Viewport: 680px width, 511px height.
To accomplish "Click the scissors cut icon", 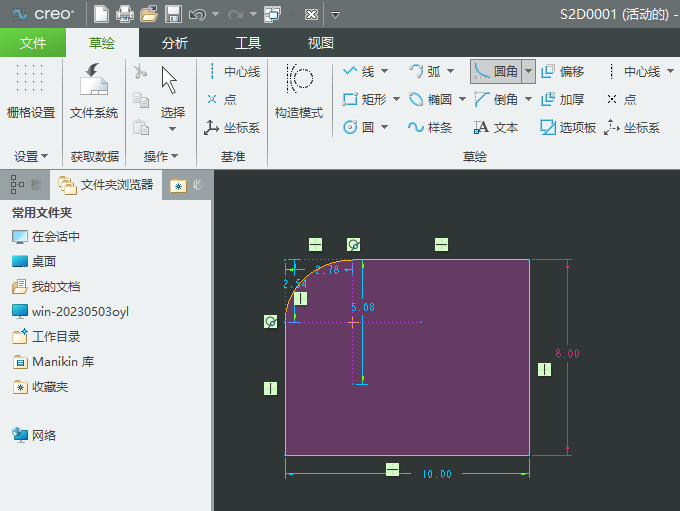I will pyautogui.click(x=140, y=72).
